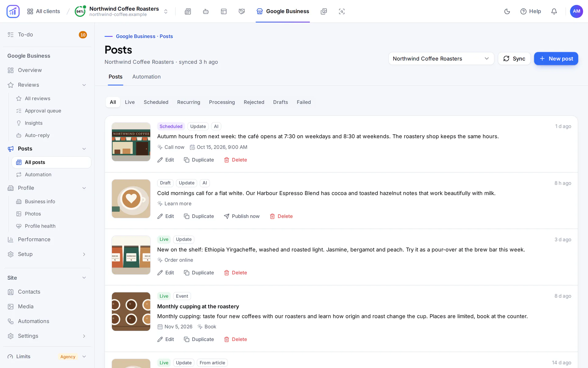
Task: Open Approval queue in the sidebar
Action: coord(51,111)
